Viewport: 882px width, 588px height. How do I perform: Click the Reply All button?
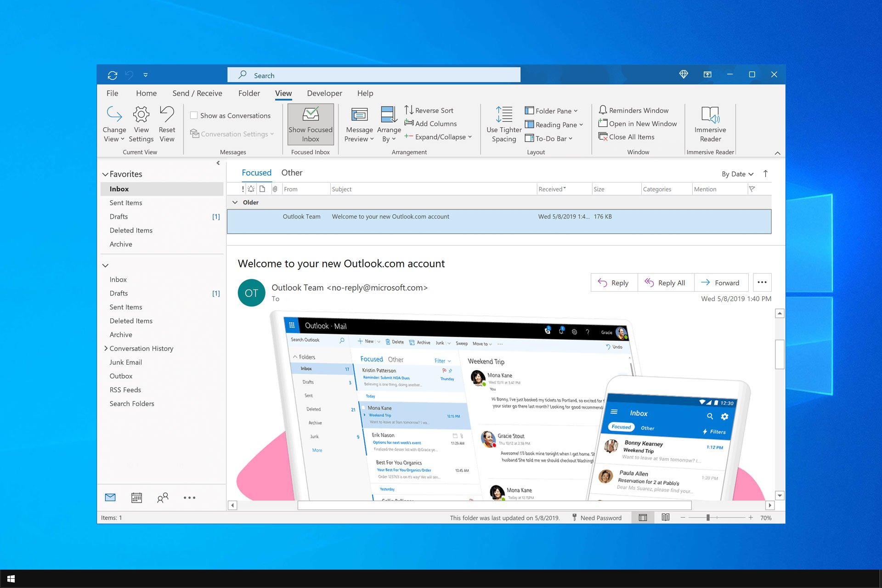(x=666, y=283)
